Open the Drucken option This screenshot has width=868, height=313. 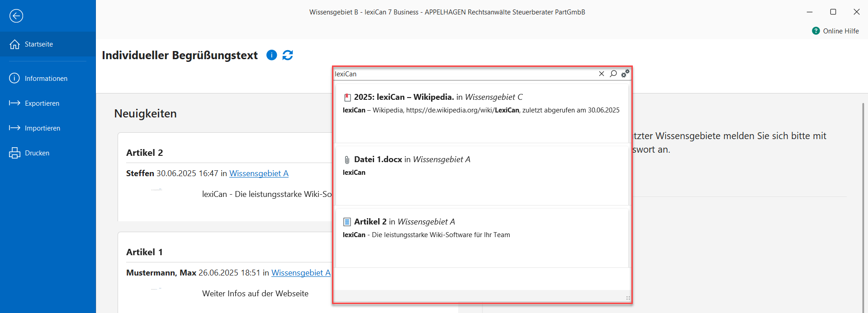pyautogui.click(x=37, y=153)
